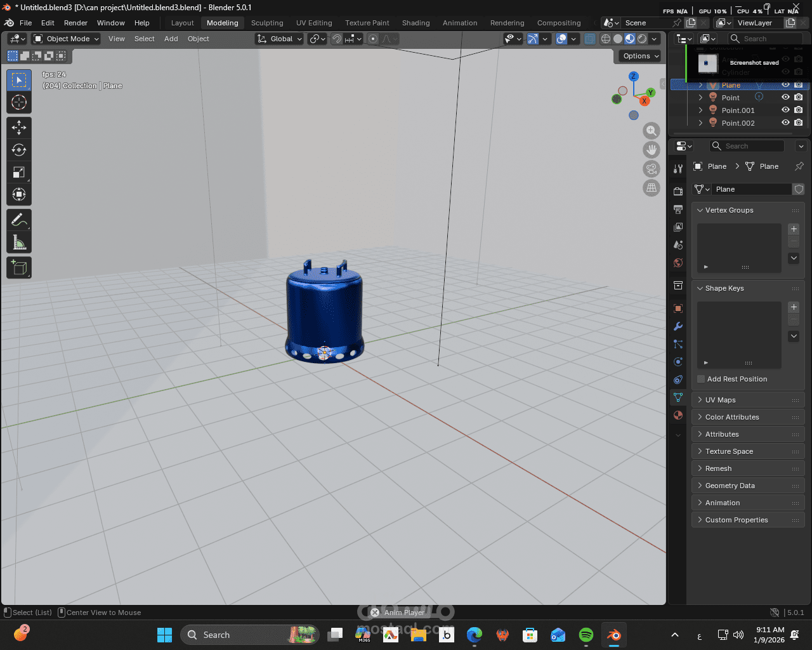
Task: Disable Point light in renders camera icon
Action: point(799,97)
